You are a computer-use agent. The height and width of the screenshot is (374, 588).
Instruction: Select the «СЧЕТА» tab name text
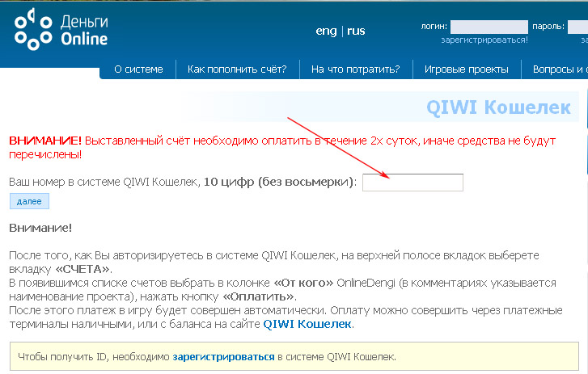pyautogui.click(x=82, y=269)
